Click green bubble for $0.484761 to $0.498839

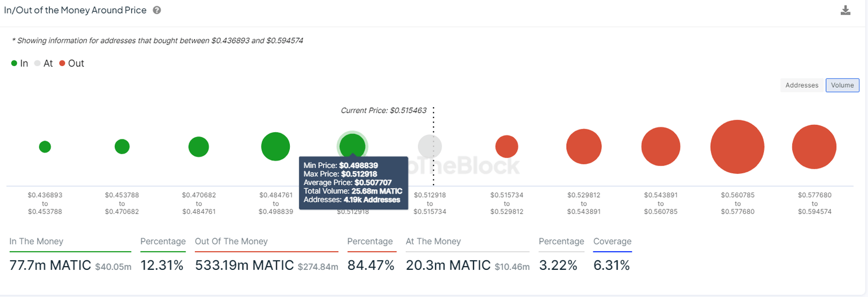coord(276,147)
